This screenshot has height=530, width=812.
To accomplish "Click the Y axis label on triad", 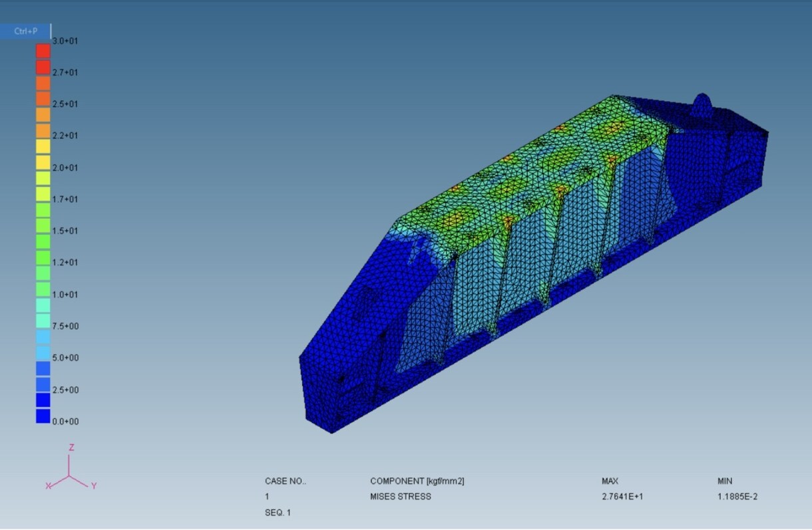I will coord(94,486).
